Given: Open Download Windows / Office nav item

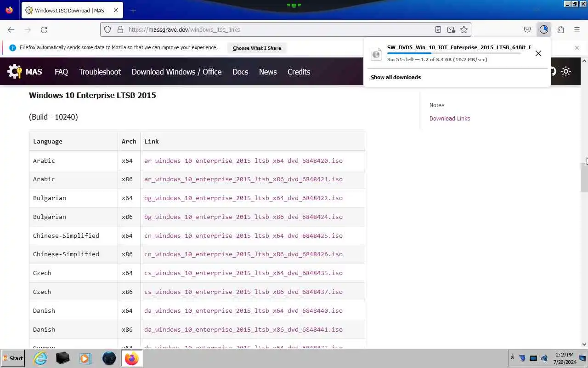Looking at the screenshot, I should pos(176,72).
